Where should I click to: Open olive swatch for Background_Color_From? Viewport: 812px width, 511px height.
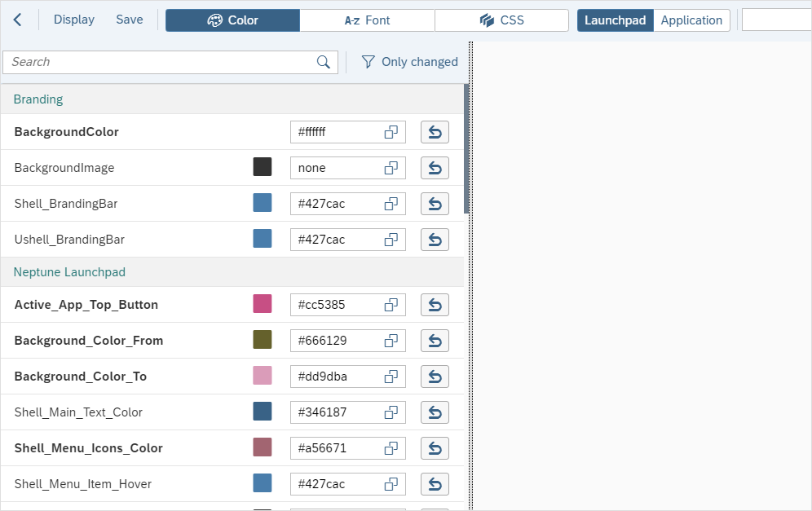pyautogui.click(x=262, y=340)
